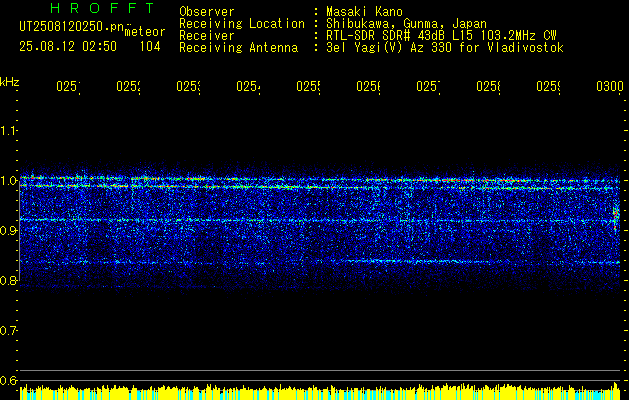Select 3el Yagi(V) Az 330 antenna text
Image resolution: width=629 pixels, height=400 pixels.
[x=445, y=48]
